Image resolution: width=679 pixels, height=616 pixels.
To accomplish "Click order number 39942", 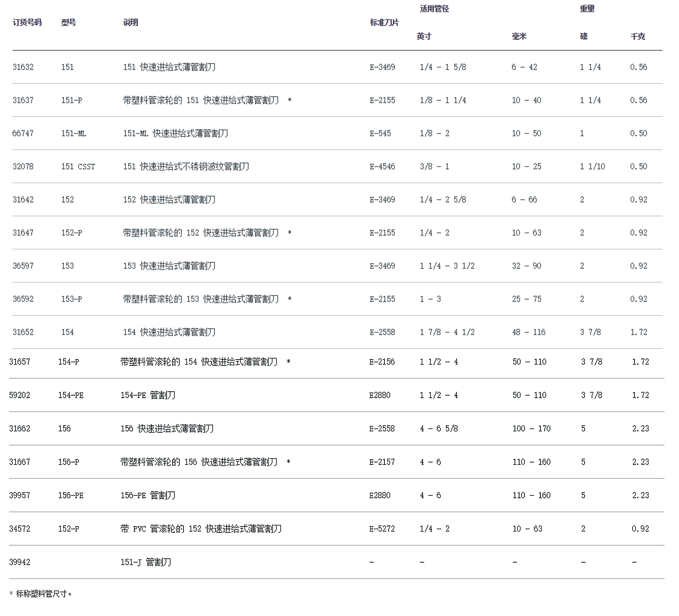I will pyautogui.click(x=19, y=562).
